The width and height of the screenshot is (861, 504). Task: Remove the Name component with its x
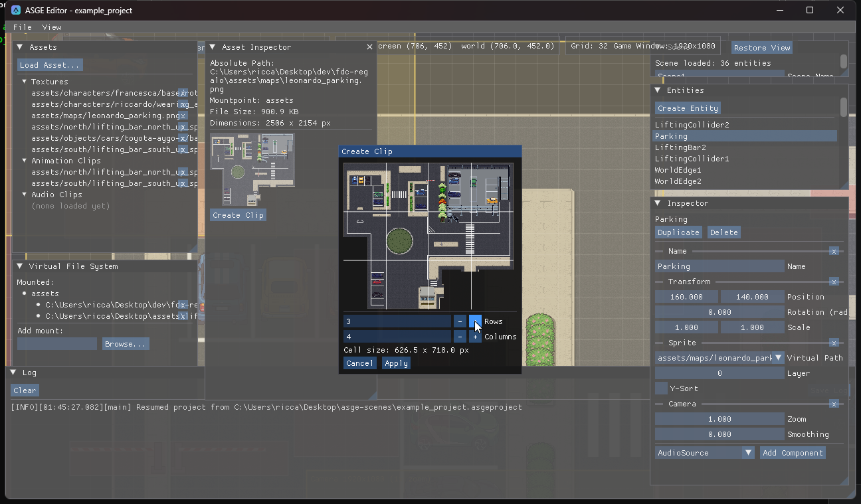tap(834, 251)
